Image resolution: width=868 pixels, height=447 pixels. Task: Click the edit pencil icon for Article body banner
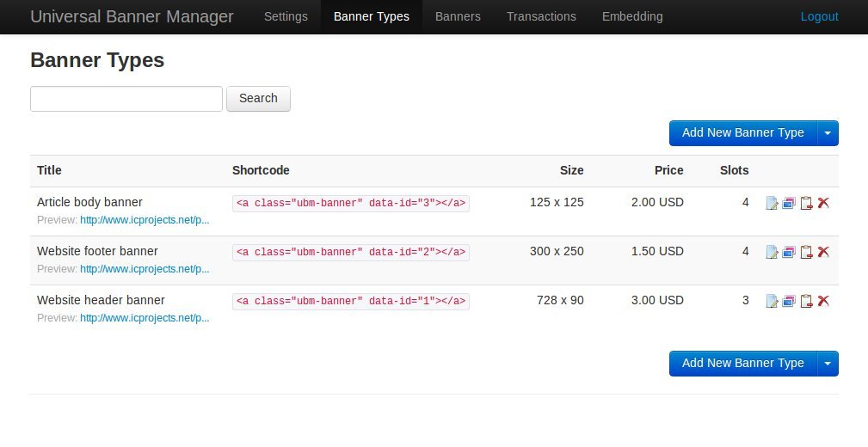pyautogui.click(x=772, y=204)
